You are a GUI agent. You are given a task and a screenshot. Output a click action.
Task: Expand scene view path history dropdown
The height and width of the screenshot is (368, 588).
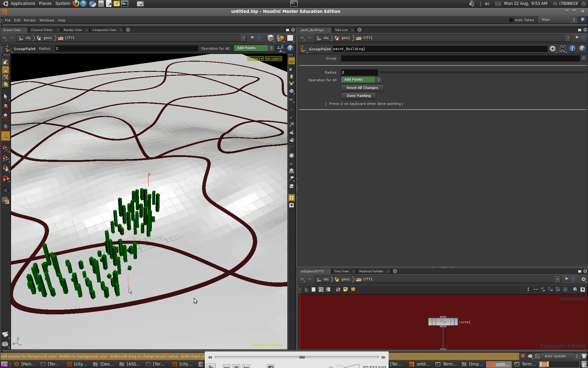pyautogui.click(x=243, y=38)
